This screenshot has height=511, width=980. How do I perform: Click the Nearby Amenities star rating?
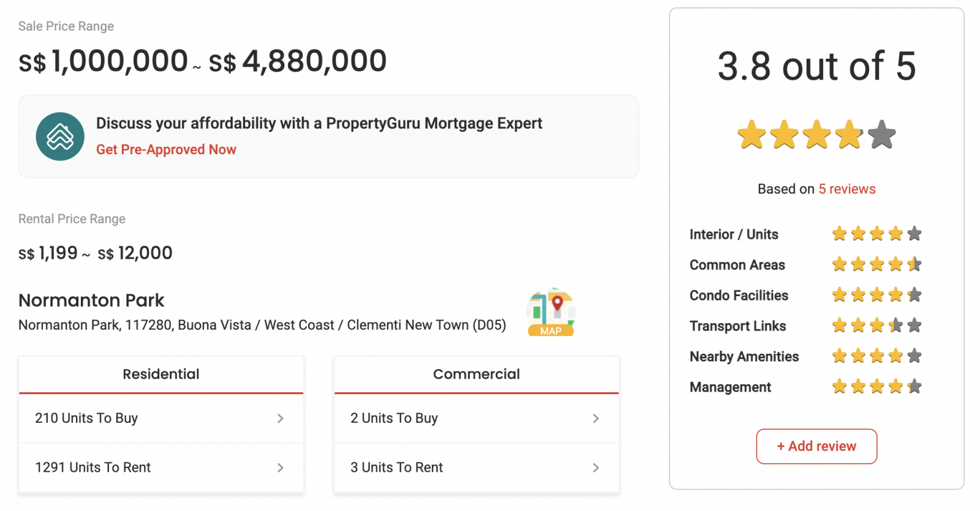876,356
